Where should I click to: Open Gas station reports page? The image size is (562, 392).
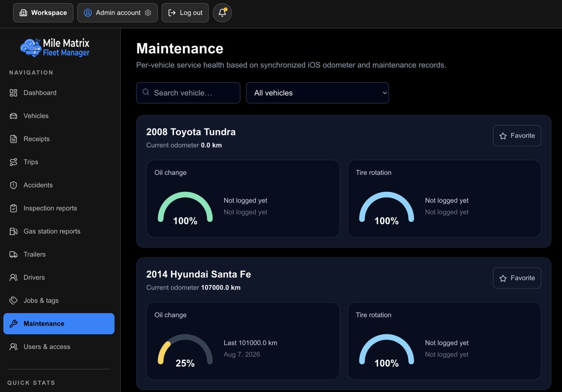click(59, 231)
